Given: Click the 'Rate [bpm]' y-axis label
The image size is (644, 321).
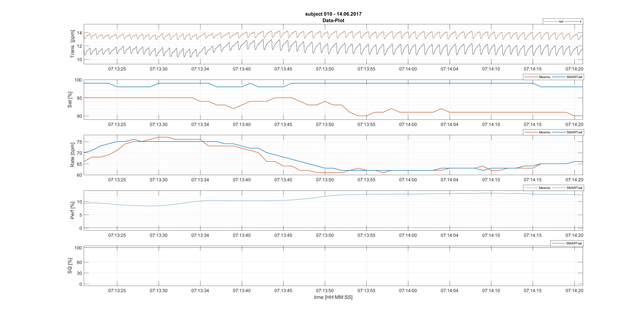Looking at the screenshot, I should point(73,155).
